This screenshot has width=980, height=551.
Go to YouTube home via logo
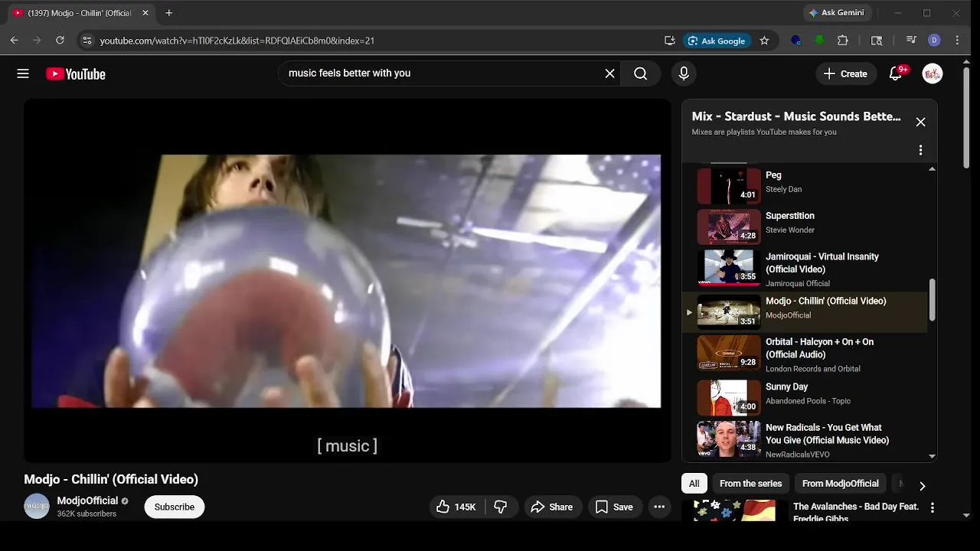pos(76,73)
